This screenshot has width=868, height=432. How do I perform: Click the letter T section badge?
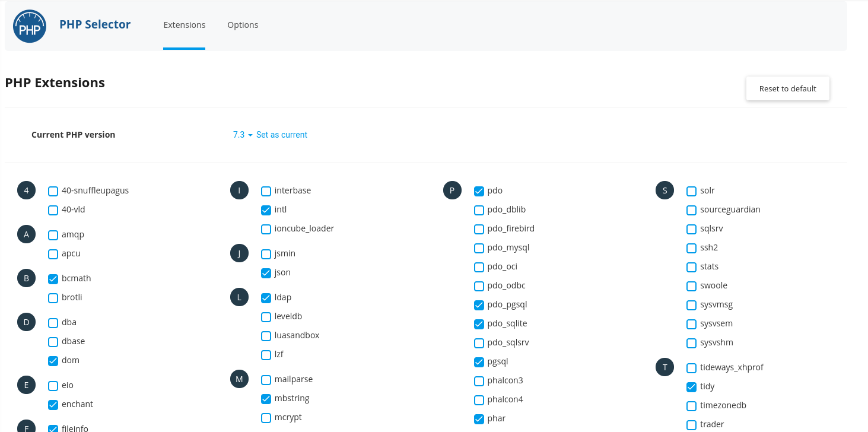click(x=664, y=368)
